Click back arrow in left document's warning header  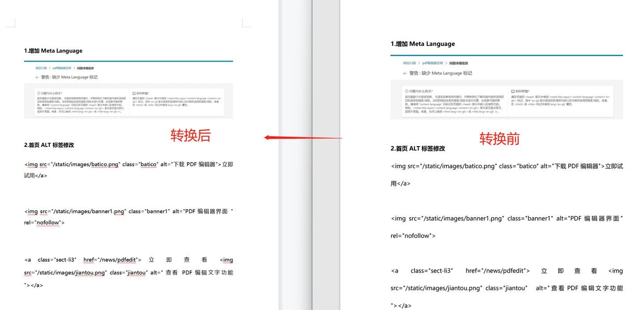tap(38, 77)
